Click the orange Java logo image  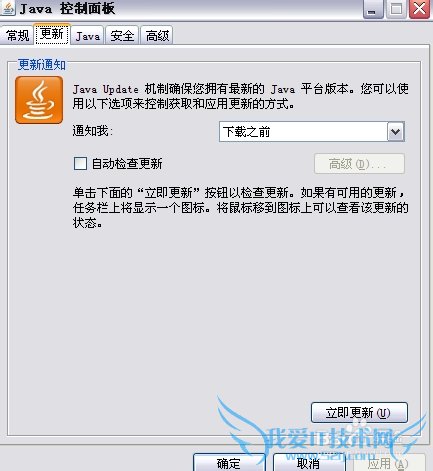pyautogui.click(x=39, y=100)
